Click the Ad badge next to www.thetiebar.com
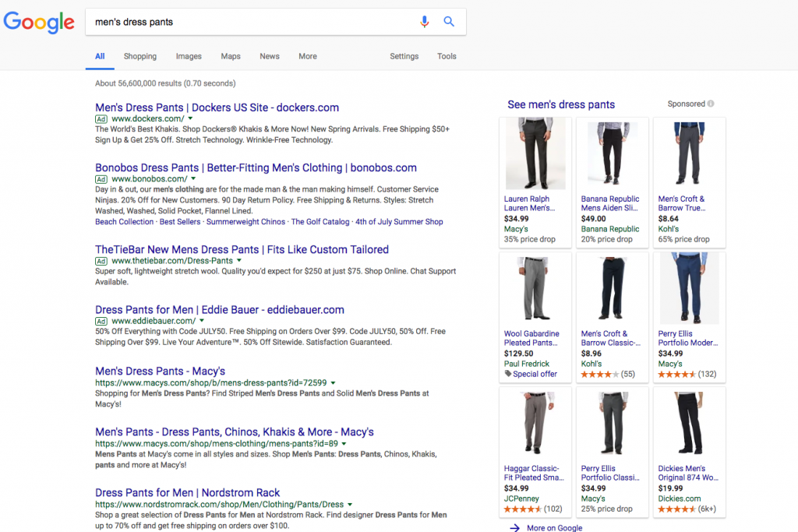 101,260
